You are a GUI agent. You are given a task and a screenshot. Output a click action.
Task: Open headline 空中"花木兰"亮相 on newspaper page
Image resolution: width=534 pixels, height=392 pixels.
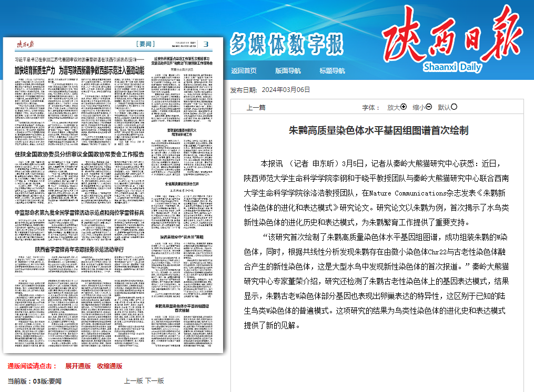click(182, 237)
